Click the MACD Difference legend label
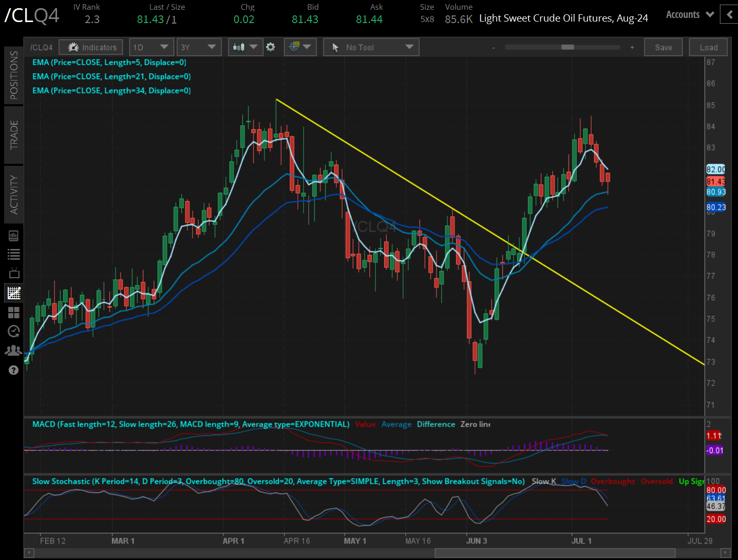The image size is (738, 560). [436, 424]
